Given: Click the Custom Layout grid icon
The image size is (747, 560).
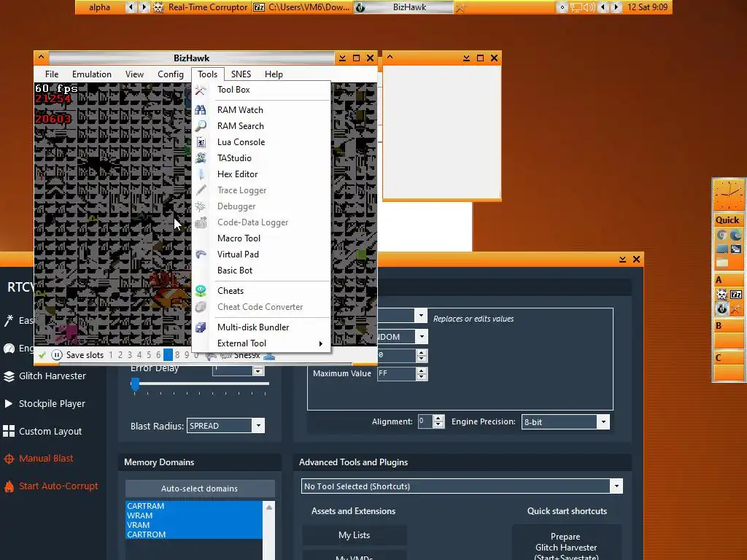Looking at the screenshot, I should tap(9, 431).
